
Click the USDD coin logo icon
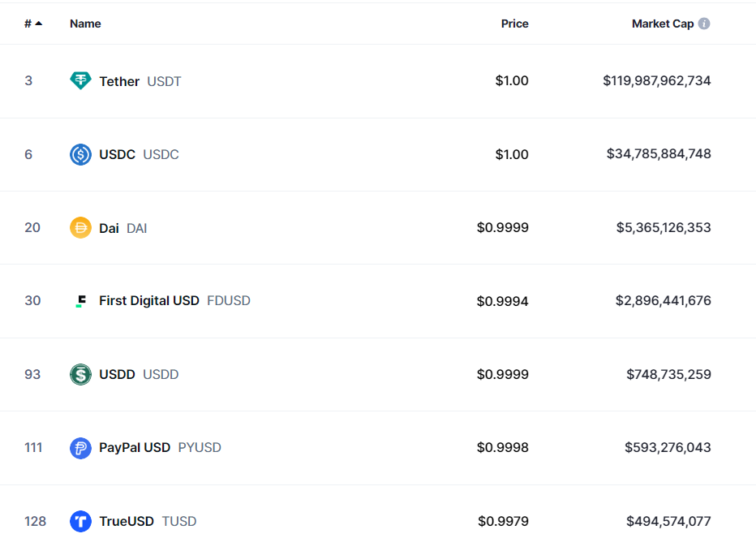coord(80,374)
